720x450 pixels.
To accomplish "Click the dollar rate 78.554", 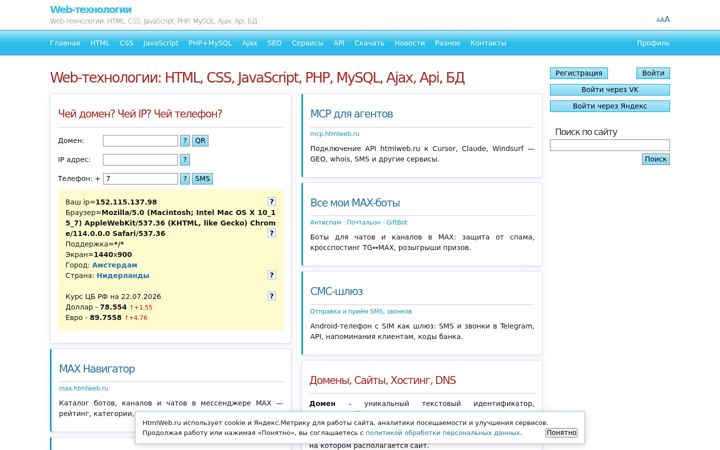I will pos(113,307).
